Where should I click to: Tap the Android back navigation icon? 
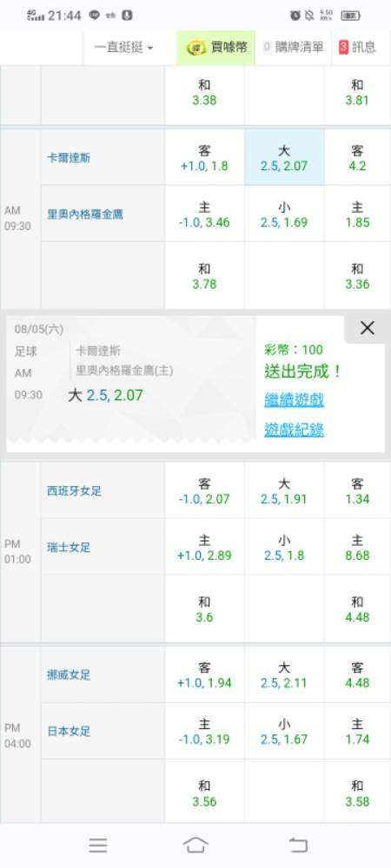(x=298, y=845)
